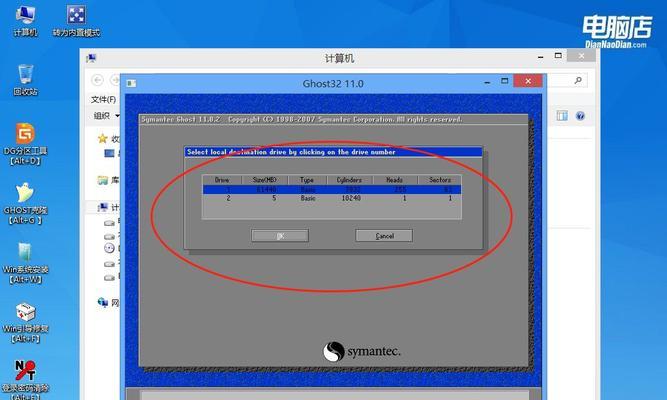This screenshot has height=400, width=667.
Task: Select the 登录密码清除 password clear icon
Action: tap(26, 380)
